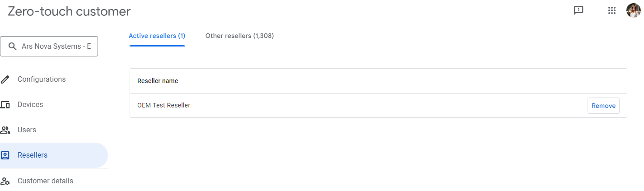Go to Configurations in the sidebar

42,79
